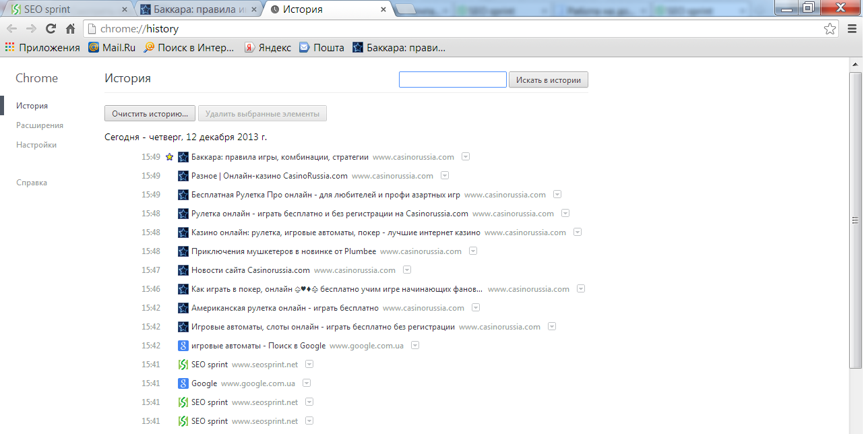
Task: Reload the page with the refresh icon
Action: pos(51,29)
